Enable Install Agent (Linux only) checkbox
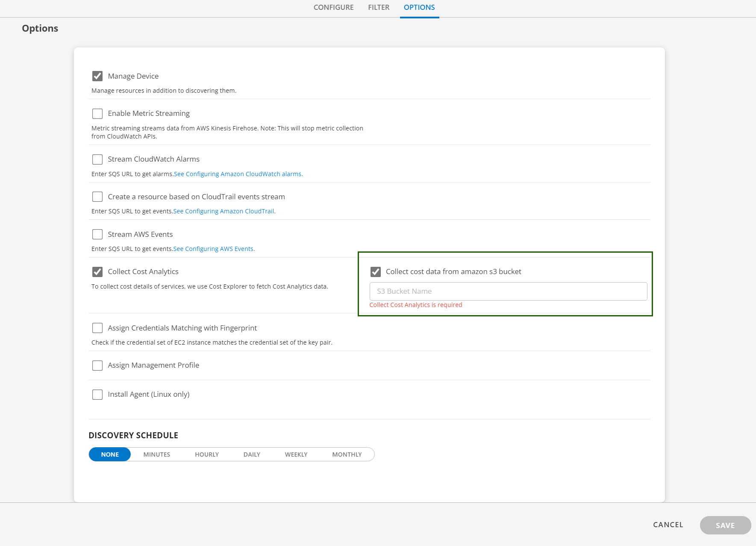Viewport: 756px width, 546px height. coord(97,394)
